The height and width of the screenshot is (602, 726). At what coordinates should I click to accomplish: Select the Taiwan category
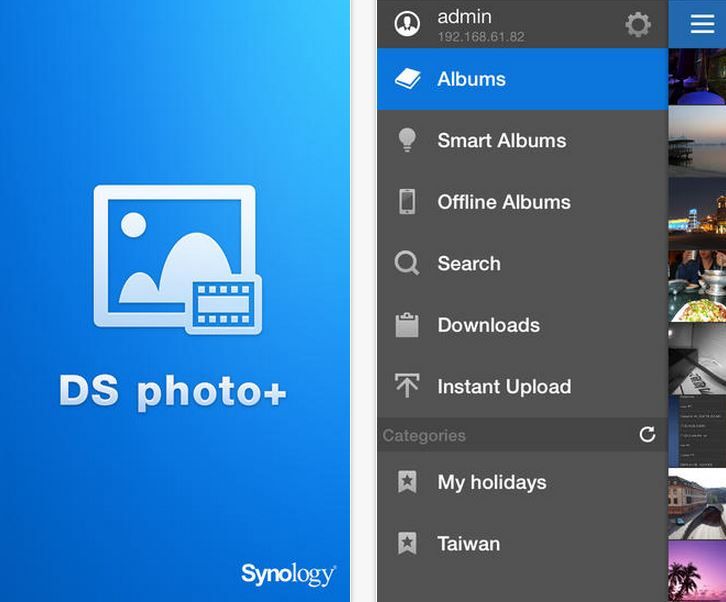click(523, 544)
